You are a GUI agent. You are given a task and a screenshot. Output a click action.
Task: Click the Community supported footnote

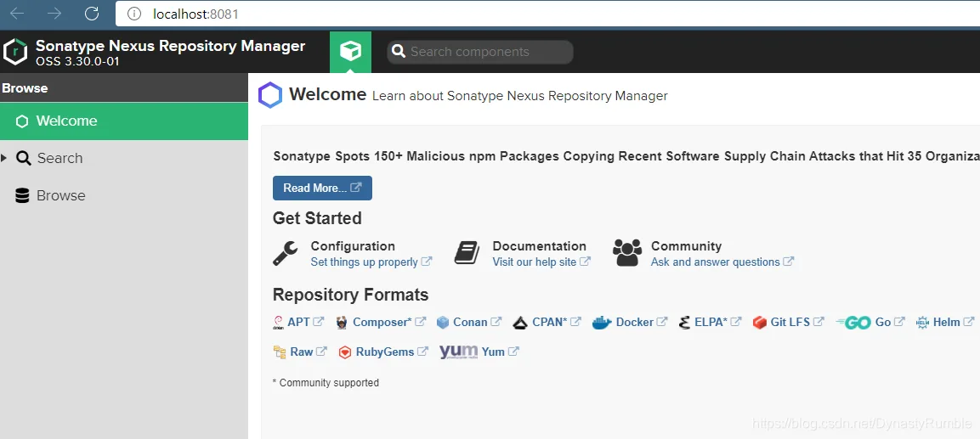click(326, 383)
